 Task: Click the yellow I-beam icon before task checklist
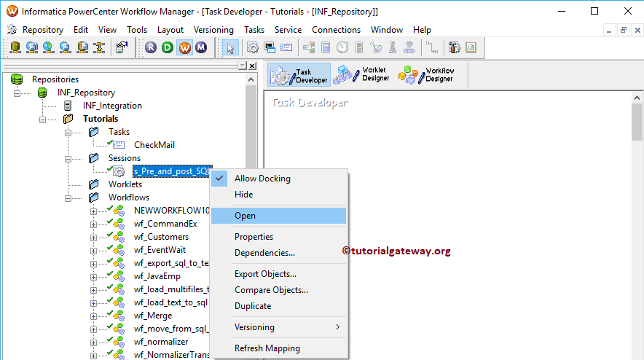pyautogui.click(x=99, y=47)
